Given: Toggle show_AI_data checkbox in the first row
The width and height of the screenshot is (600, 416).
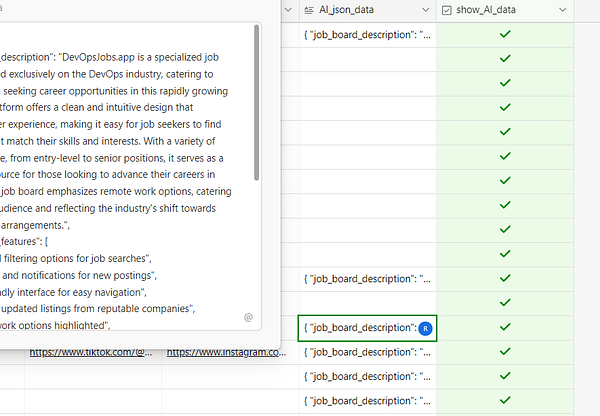Looking at the screenshot, I should [x=505, y=34].
